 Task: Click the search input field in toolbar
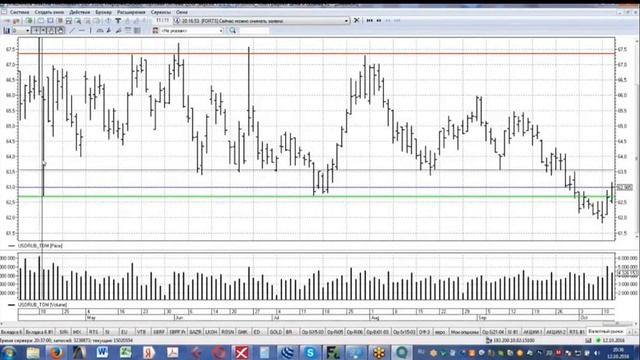(x=253, y=31)
